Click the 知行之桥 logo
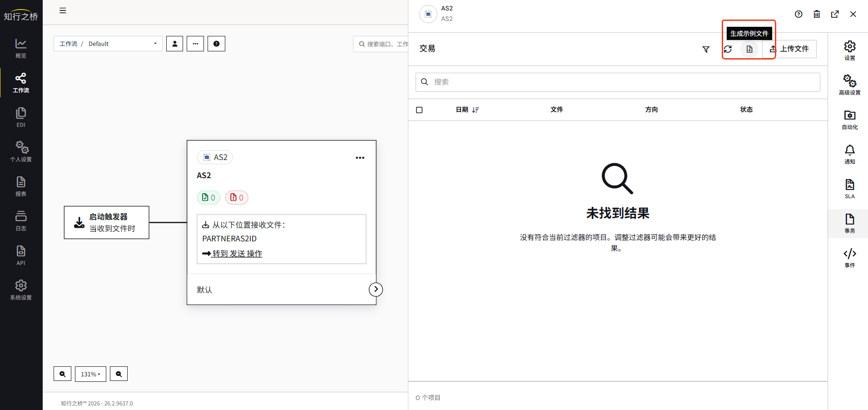 click(21, 15)
